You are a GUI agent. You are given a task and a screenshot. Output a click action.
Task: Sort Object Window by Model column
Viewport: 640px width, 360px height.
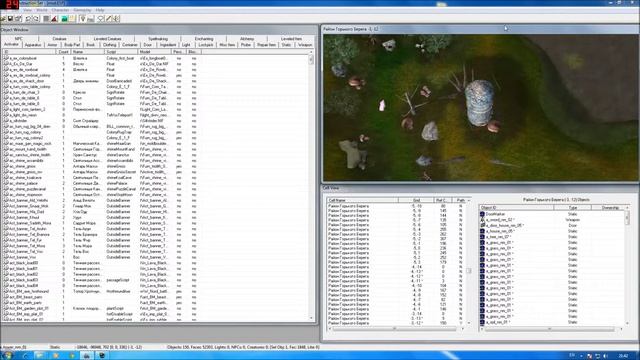tap(154, 52)
